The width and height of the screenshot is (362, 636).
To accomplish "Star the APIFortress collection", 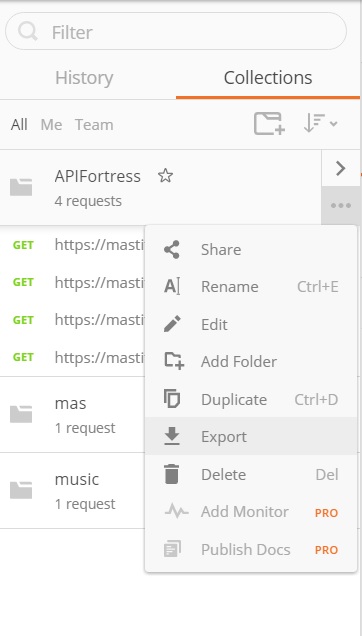I will pyautogui.click(x=165, y=176).
